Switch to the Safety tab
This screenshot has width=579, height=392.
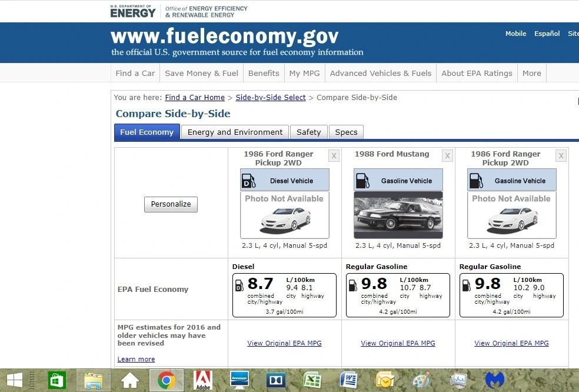[309, 132]
